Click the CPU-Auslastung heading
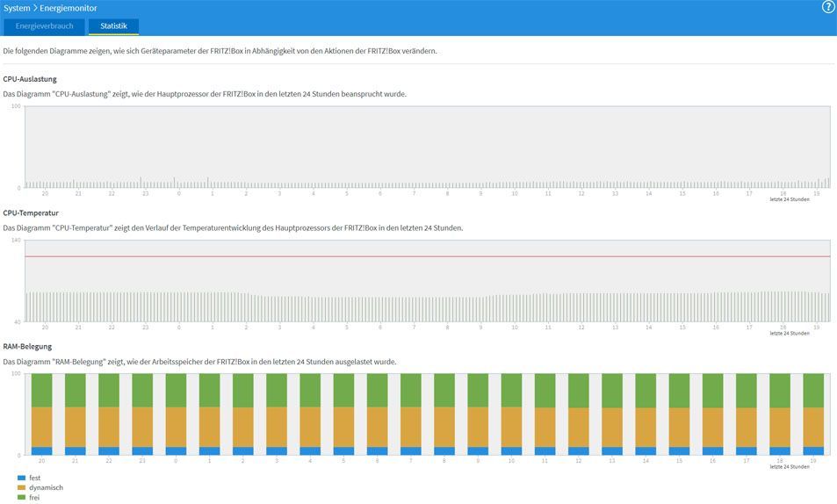 click(30, 79)
